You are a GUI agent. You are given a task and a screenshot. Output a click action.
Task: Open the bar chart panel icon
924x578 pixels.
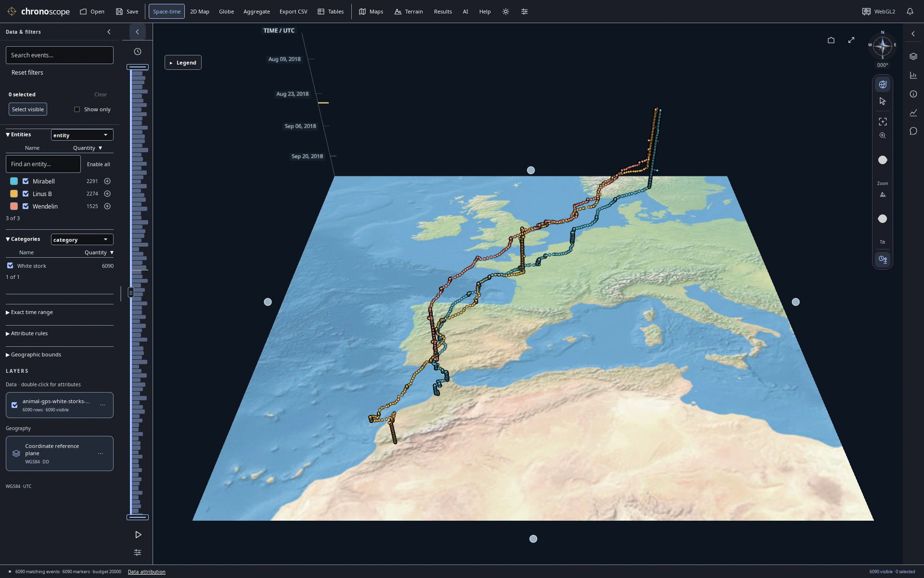(913, 75)
